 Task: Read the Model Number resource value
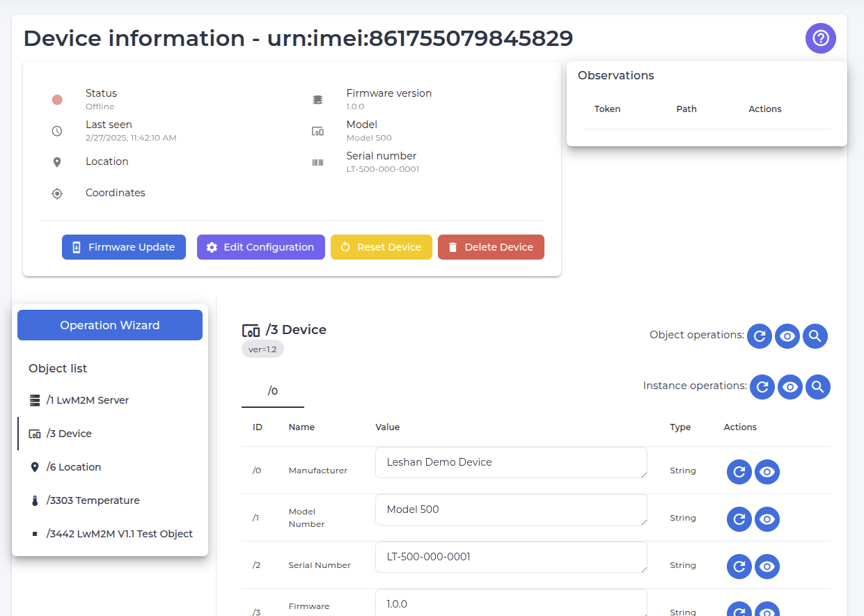click(x=739, y=519)
